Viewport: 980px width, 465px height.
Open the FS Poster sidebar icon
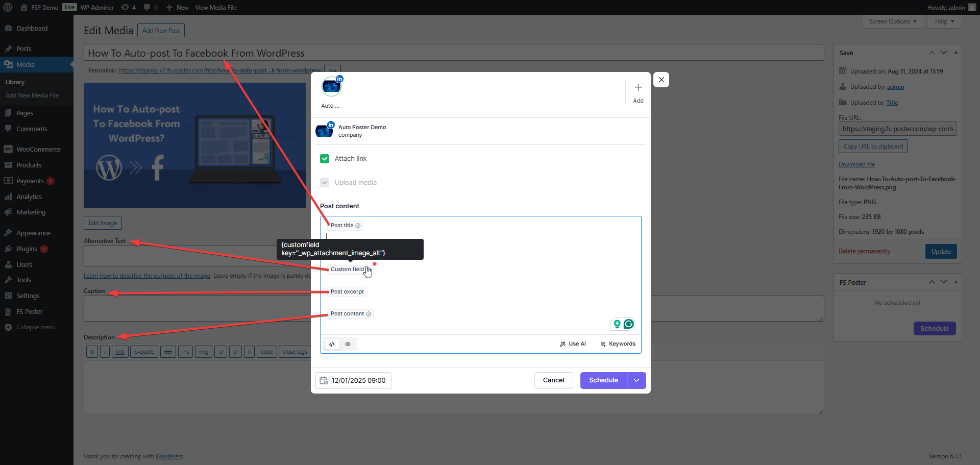click(8, 312)
